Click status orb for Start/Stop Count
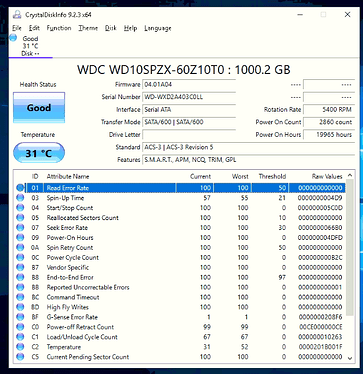 click(20, 208)
